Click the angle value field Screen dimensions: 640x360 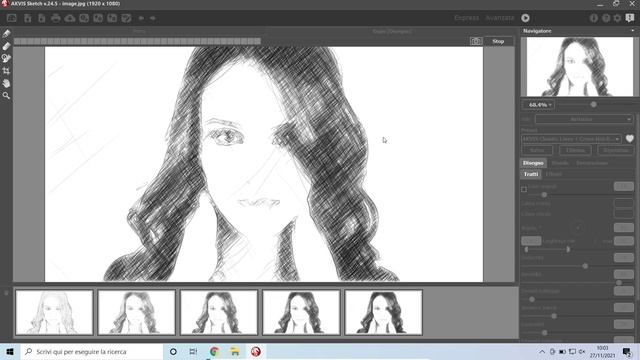point(624,228)
